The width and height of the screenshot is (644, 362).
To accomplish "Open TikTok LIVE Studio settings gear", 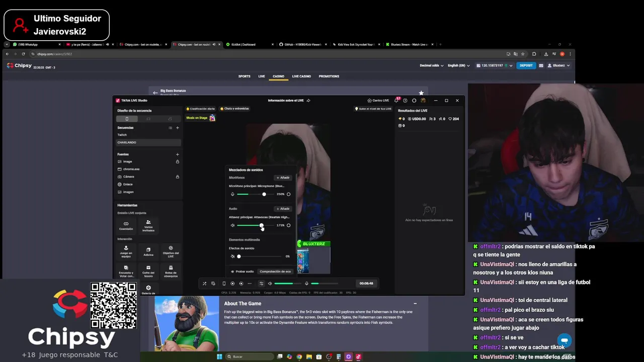I will pyautogui.click(x=414, y=101).
